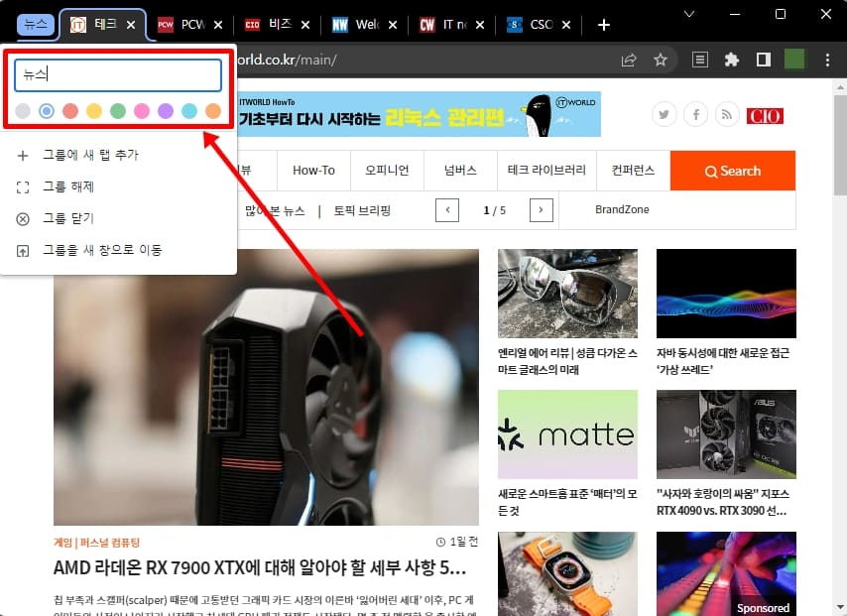The image size is (847, 616).
Task: Close the PCWorld tab
Action: tap(218, 25)
